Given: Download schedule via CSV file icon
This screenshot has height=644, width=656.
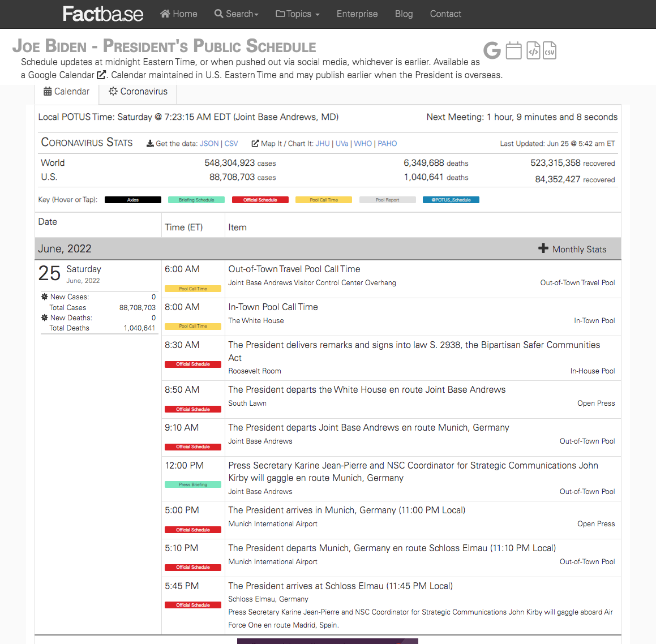Looking at the screenshot, I should tap(550, 50).
